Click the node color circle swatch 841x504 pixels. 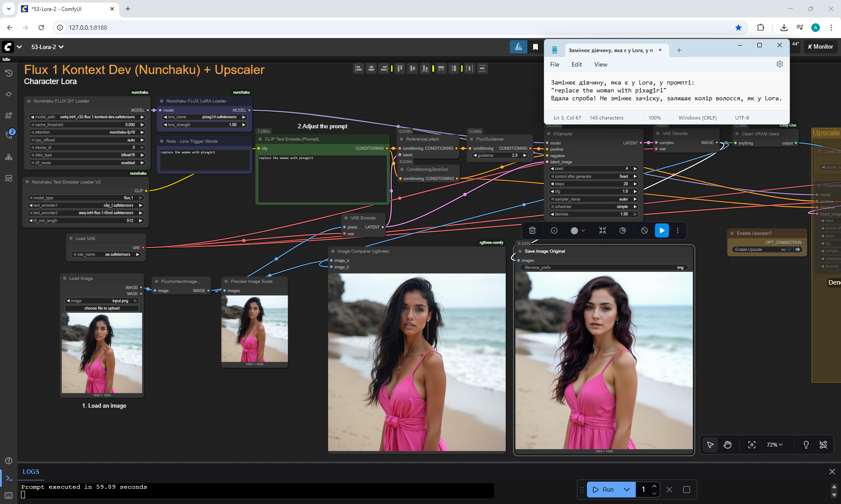point(574,230)
